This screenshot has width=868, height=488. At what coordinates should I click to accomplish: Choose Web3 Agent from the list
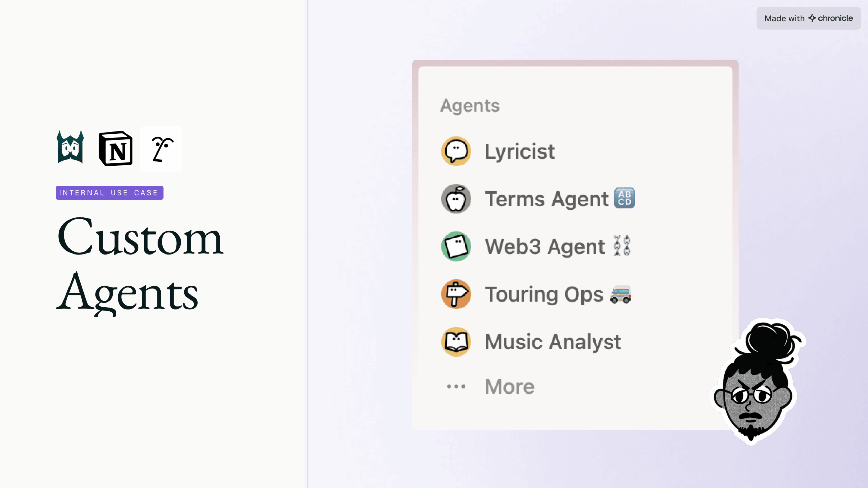click(x=545, y=246)
